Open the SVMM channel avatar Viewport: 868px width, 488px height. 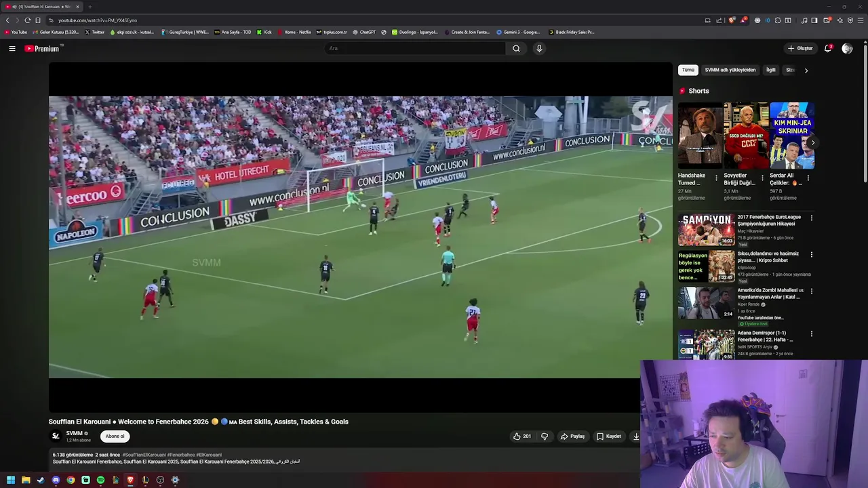(56, 436)
